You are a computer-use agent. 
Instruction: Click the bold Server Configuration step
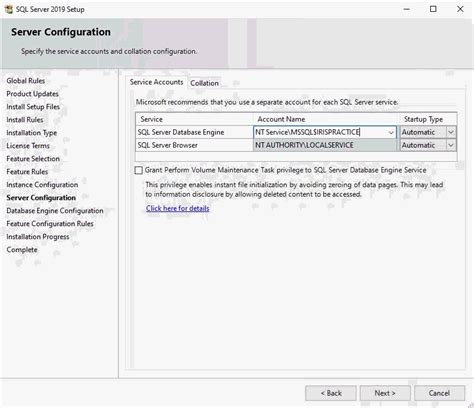(x=41, y=198)
